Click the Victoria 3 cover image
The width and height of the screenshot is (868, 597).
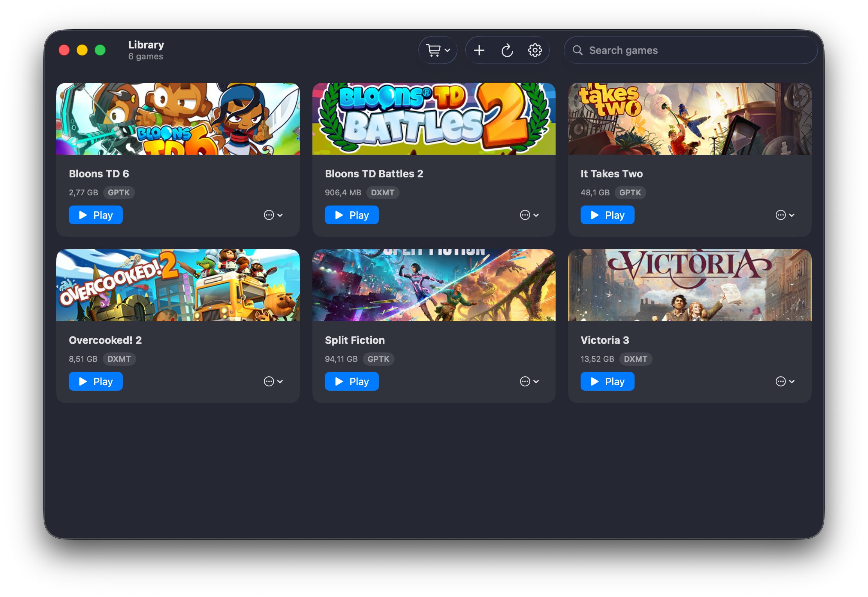690,285
